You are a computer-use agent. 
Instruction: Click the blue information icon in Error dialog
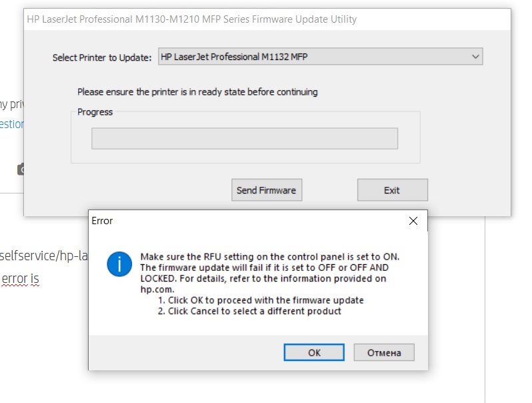pyautogui.click(x=120, y=265)
